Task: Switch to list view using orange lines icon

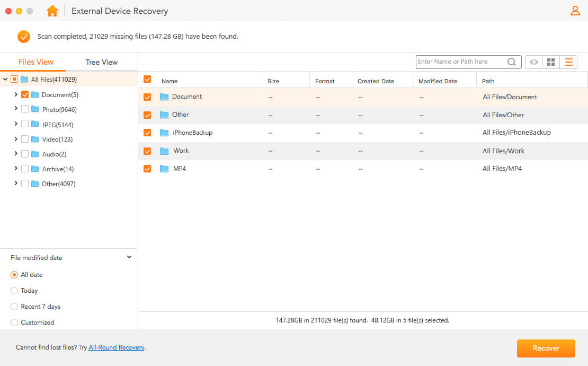Action: click(x=569, y=62)
